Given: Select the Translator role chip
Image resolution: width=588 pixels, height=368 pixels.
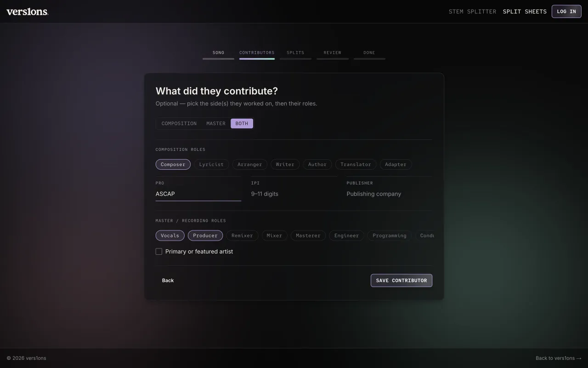Looking at the screenshot, I should click(x=356, y=164).
